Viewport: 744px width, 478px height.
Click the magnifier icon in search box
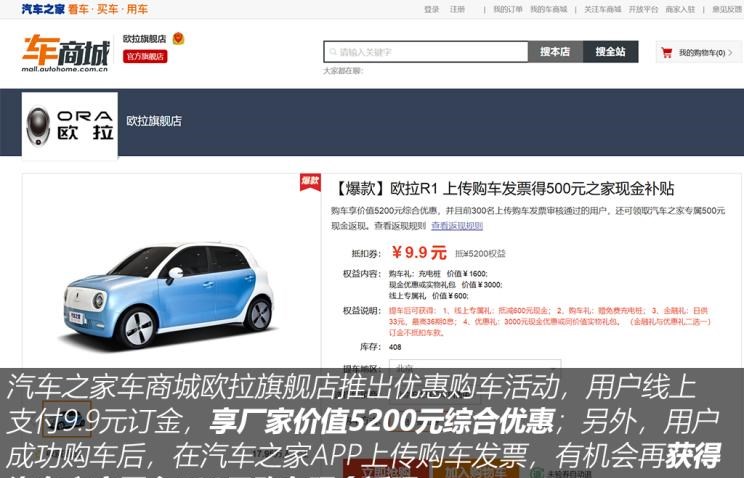pyautogui.click(x=333, y=52)
